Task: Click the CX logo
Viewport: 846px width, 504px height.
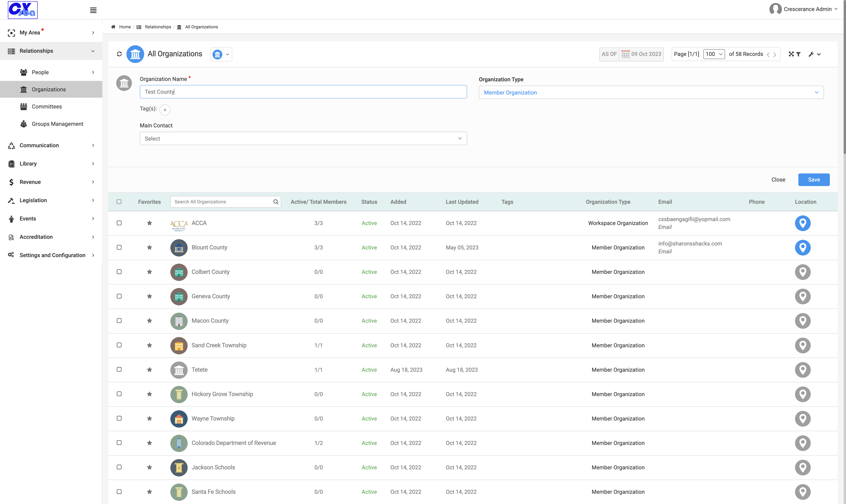Action: click(x=23, y=10)
